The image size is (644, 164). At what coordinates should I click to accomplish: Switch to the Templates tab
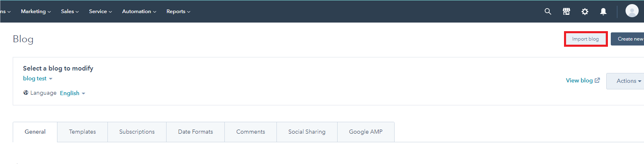[x=82, y=132]
